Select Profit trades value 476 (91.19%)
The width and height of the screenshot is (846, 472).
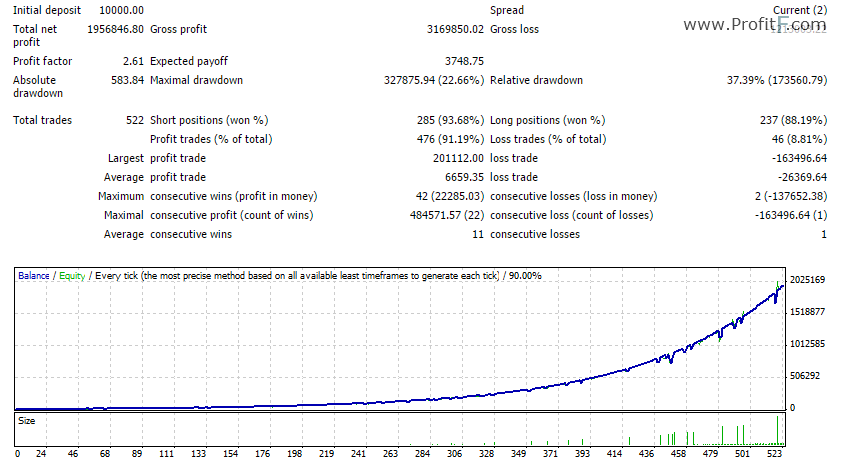(x=451, y=139)
